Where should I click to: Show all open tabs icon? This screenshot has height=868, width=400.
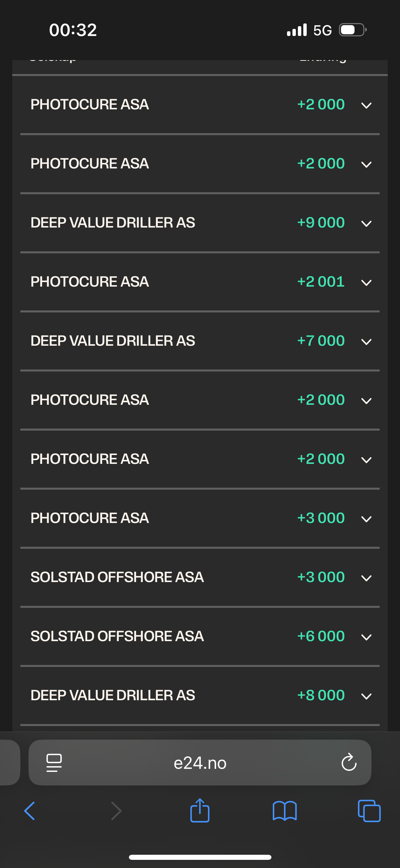point(369,811)
